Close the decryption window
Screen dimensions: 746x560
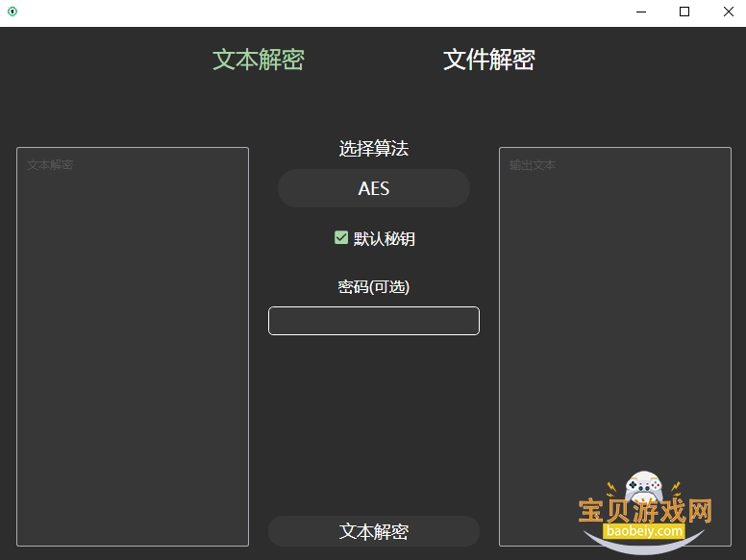[728, 12]
